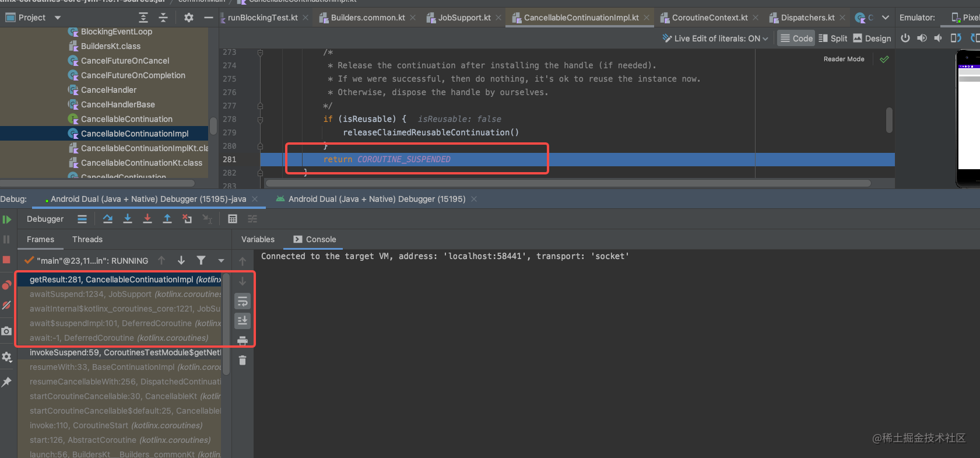Open CancelHandler in project tree
Viewport: 980px width, 458px height.
(x=108, y=90)
